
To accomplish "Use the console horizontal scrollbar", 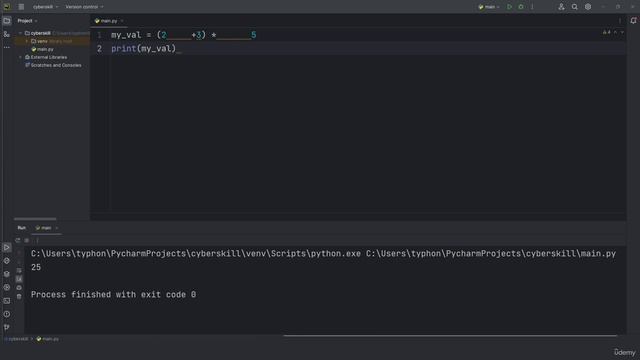I will point(450,336).
